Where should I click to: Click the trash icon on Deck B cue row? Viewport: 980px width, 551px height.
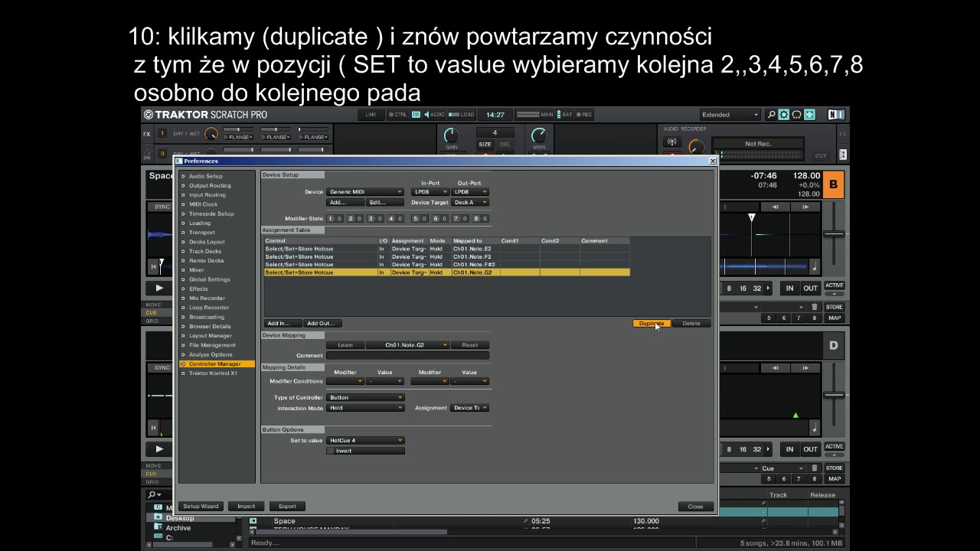tap(814, 308)
